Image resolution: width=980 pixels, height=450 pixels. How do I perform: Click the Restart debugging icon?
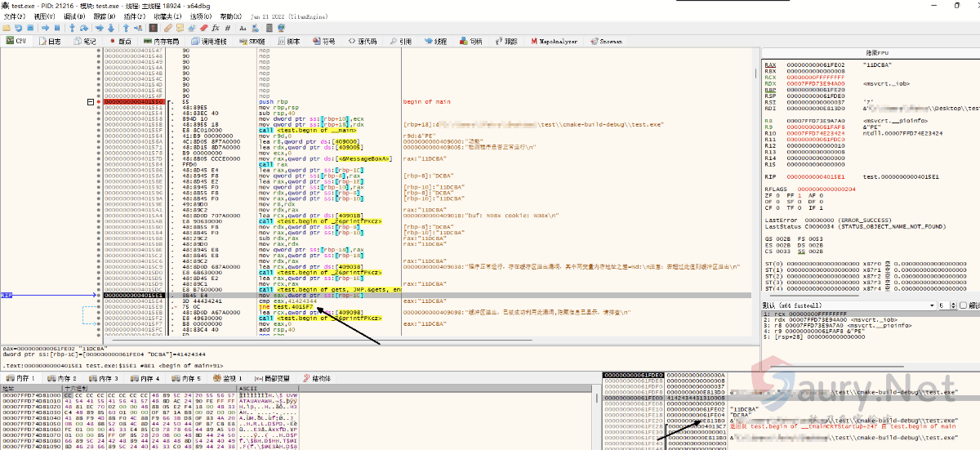tap(19, 28)
